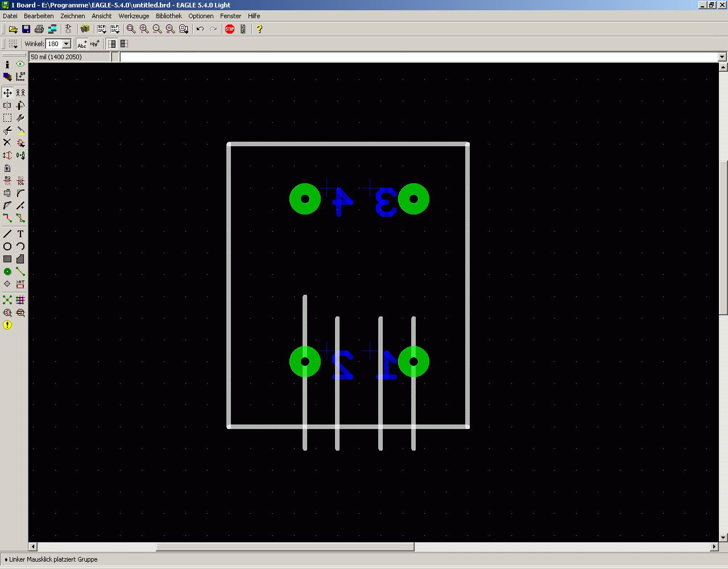Select the first group alignment toggle
This screenshot has height=569, width=728.
[x=112, y=44]
